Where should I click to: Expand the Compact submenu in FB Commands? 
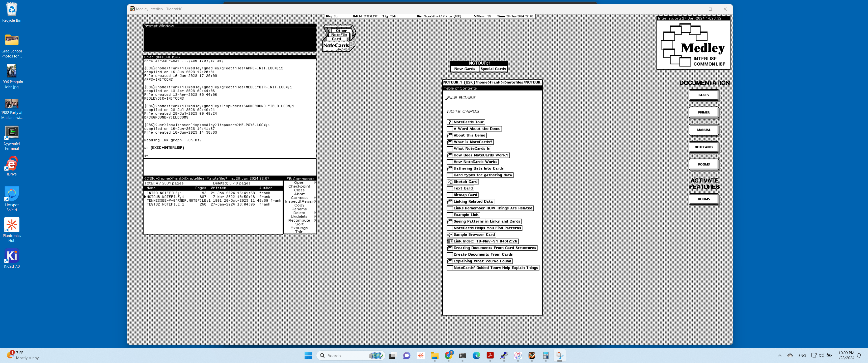pos(315,198)
